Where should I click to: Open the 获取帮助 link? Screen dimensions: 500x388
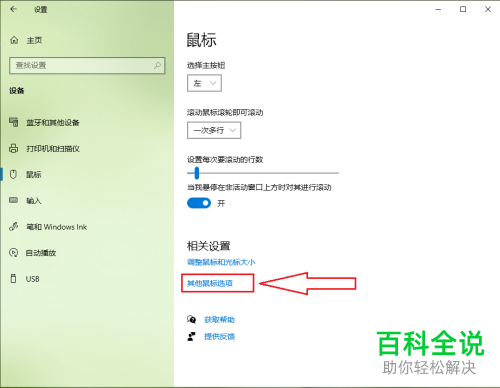point(219,320)
